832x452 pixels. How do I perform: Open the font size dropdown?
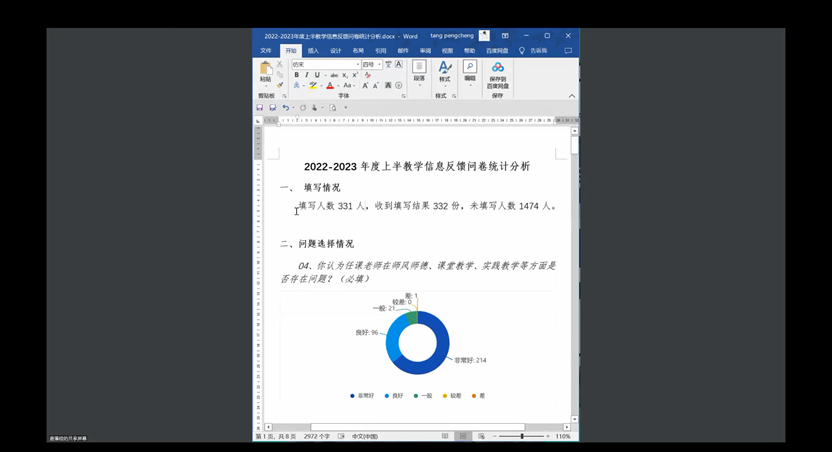pos(379,65)
